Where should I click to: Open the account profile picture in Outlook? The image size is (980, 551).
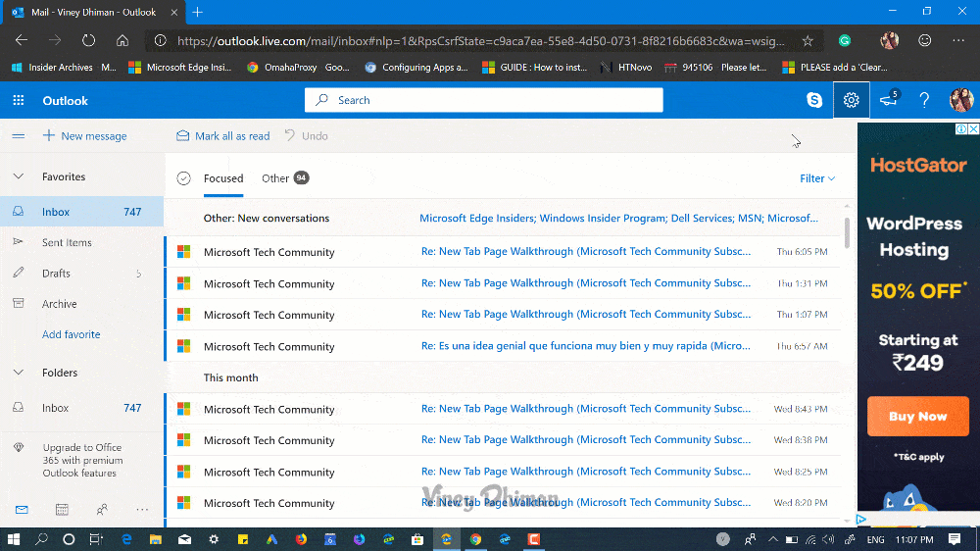click(961, 100)
